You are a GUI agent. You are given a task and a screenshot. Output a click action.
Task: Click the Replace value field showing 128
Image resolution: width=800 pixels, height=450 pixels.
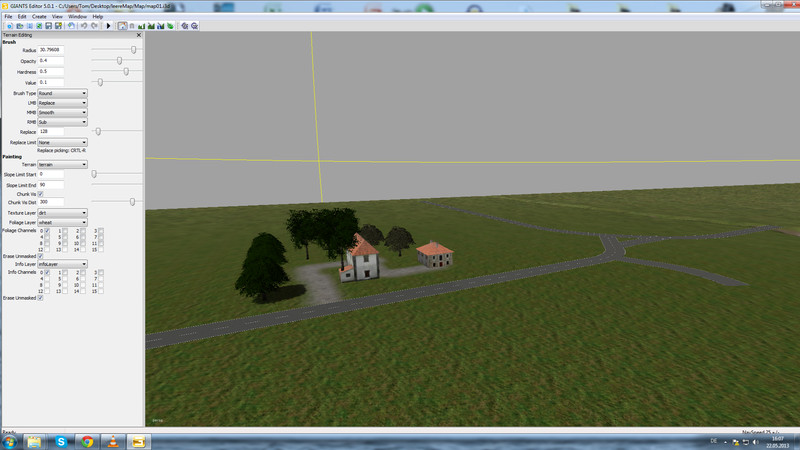(x=51, y=132)
